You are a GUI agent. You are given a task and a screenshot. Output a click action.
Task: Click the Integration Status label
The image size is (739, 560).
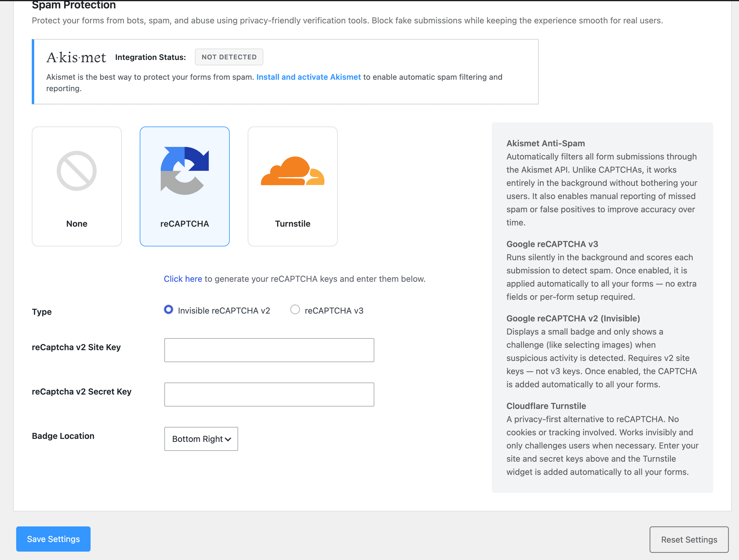(x=150, y=57)
